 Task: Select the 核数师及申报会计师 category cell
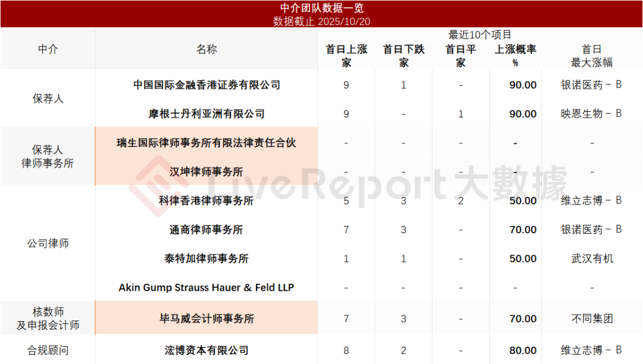(x=48, y=318)
